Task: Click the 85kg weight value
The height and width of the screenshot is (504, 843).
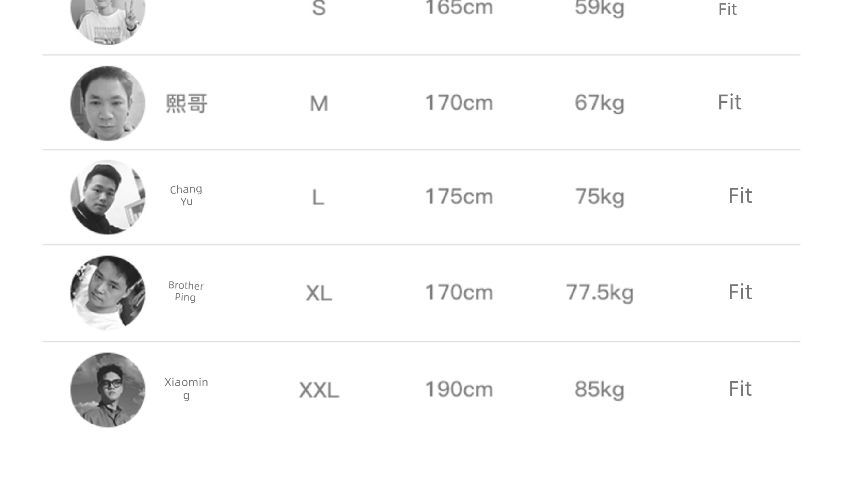Action: click(599, 389)
